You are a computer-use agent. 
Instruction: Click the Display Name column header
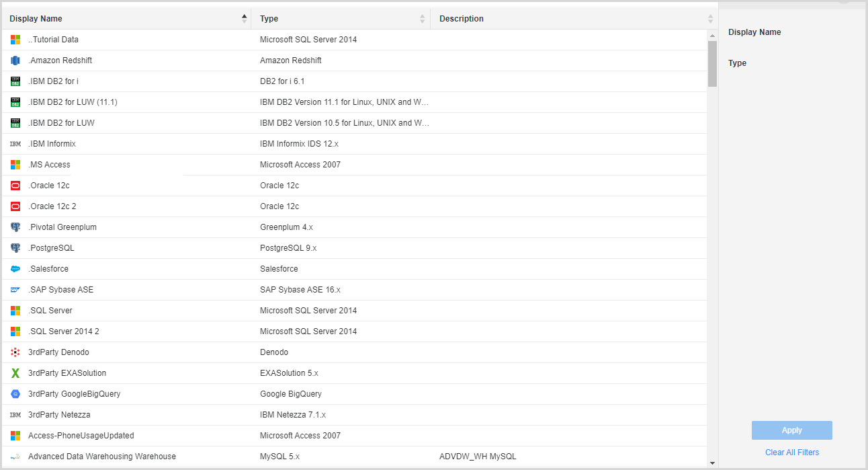[36, 19]
